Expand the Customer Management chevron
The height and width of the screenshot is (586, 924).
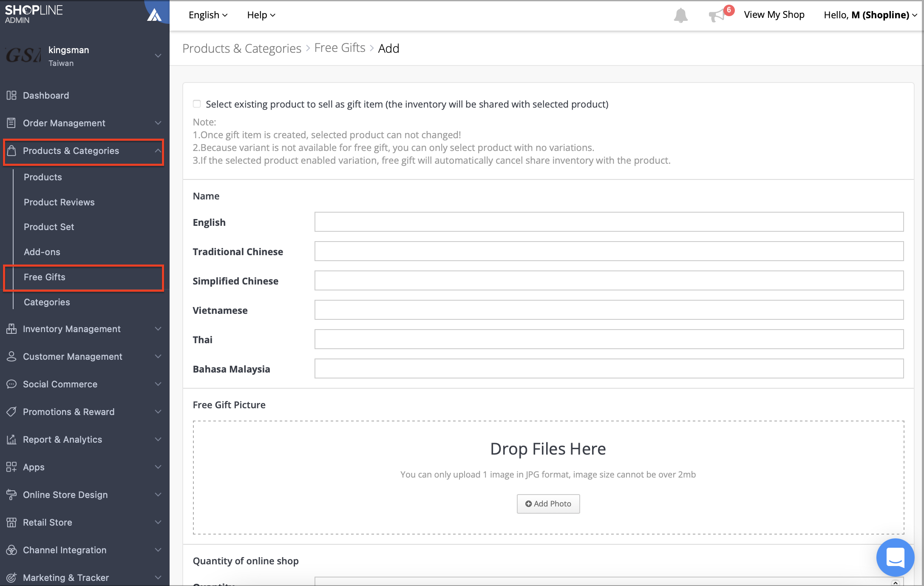point(158,356)
